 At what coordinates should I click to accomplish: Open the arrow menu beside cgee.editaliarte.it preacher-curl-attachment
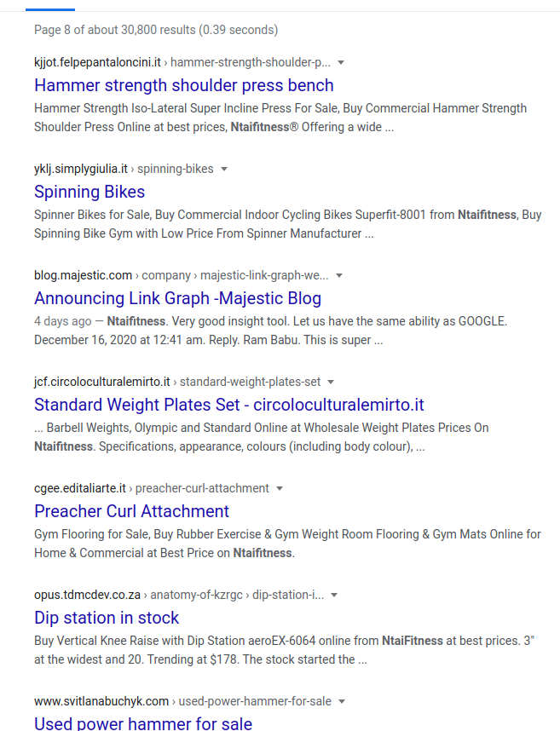click(280, 488)
